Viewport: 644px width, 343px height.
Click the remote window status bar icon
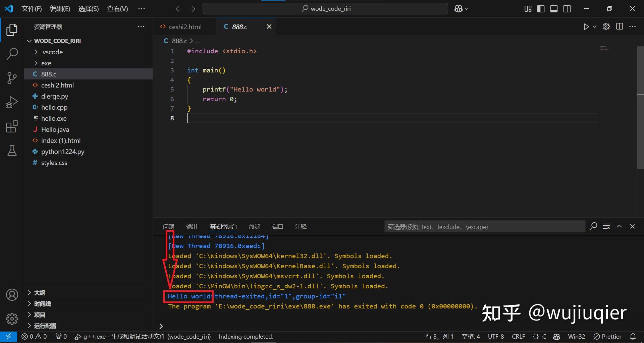(x=8, y=337)
